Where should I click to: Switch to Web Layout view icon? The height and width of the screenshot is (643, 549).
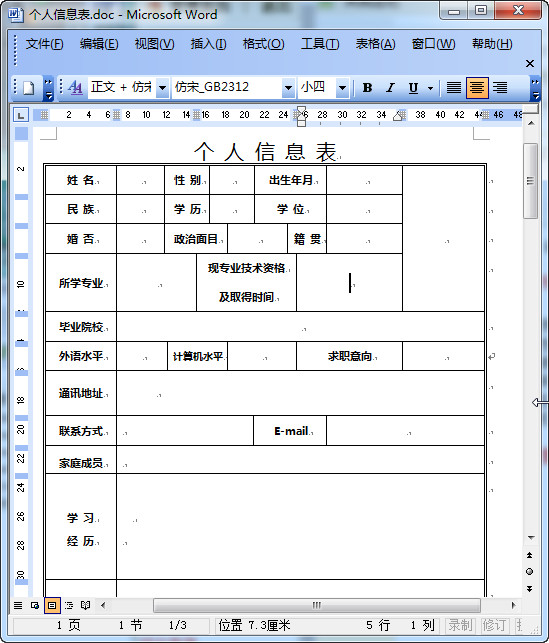[35, 605]
